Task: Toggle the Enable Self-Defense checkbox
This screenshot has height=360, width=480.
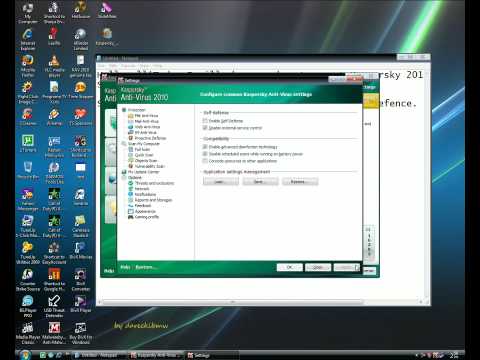Action: point(205,121)
